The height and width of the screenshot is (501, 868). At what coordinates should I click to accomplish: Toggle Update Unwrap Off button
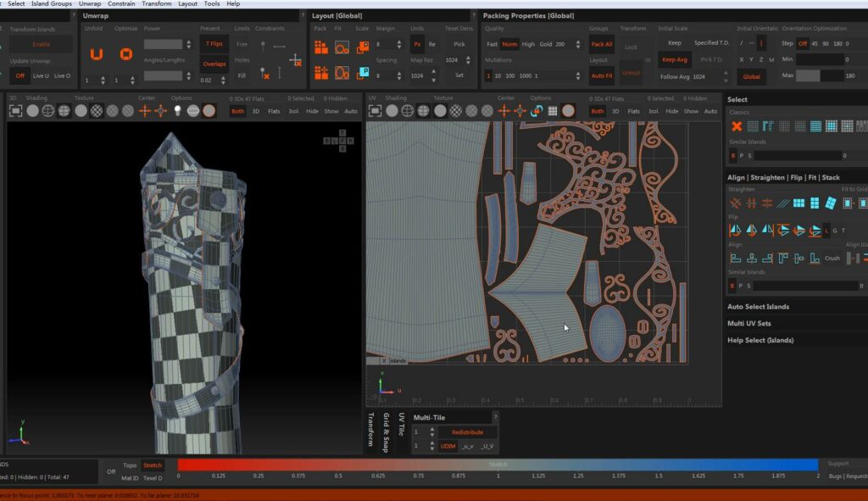[x=20, y=75]
